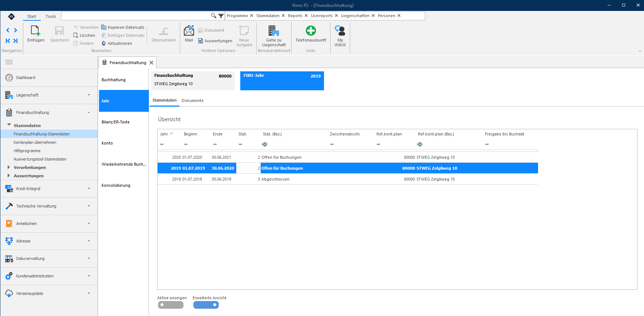Image resolution: width=644 pixels, height=316 pixels.
Task: Select the 2018 Abgeschlossen table row
Action: click(x=348, y=179)
